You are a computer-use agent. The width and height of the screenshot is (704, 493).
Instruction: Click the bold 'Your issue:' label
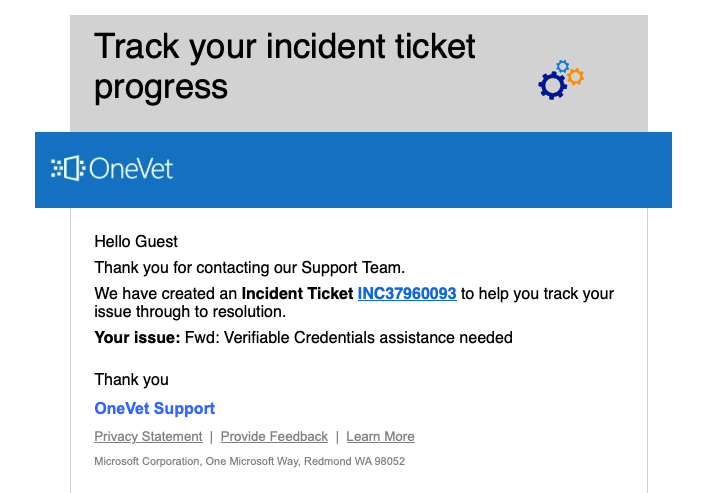(x=137, y=337)
